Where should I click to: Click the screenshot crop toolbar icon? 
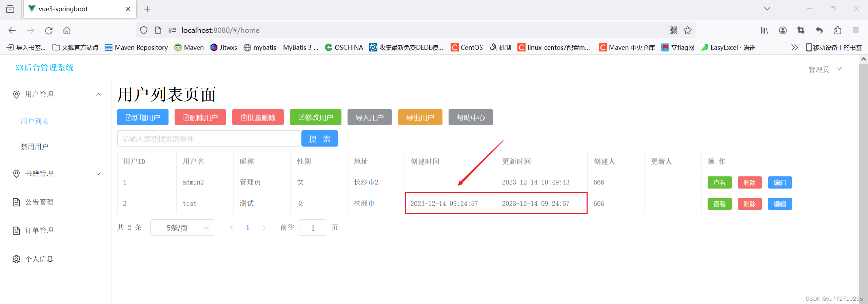[x=801, y=30]
